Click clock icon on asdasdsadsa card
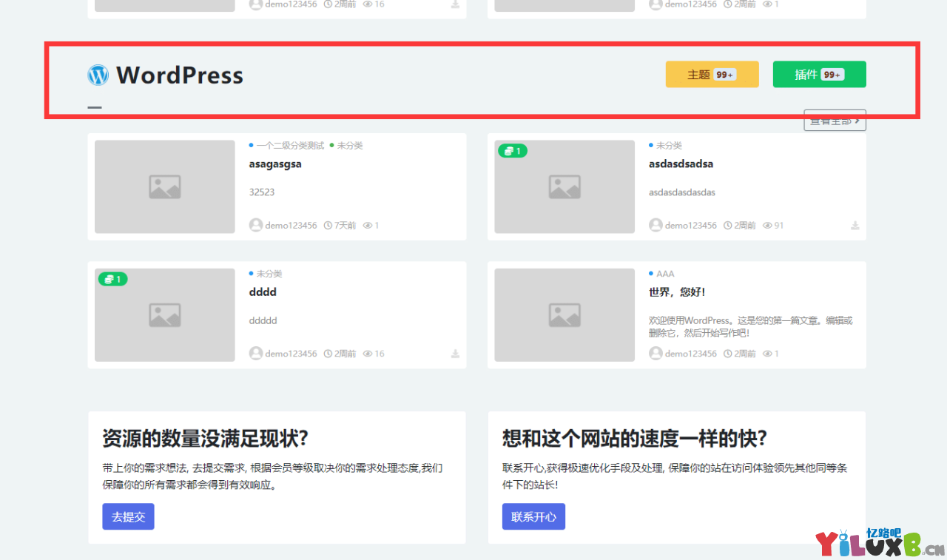947x560 pixels. coord(728,225)
